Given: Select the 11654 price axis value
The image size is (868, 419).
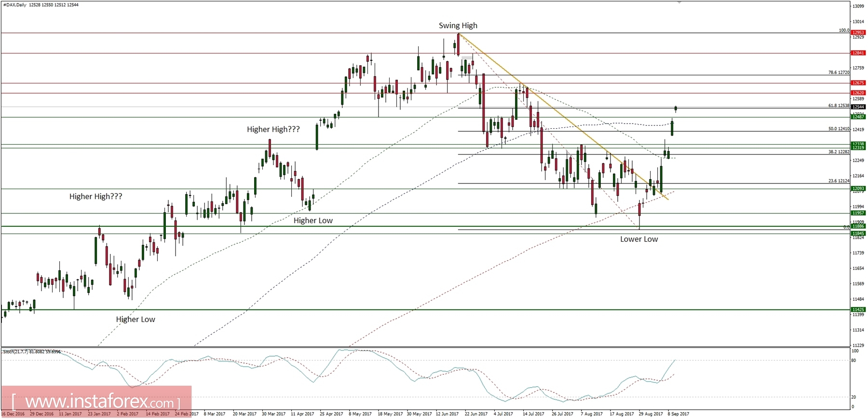Looking at the screenshot, I should (x=858, y=268).
